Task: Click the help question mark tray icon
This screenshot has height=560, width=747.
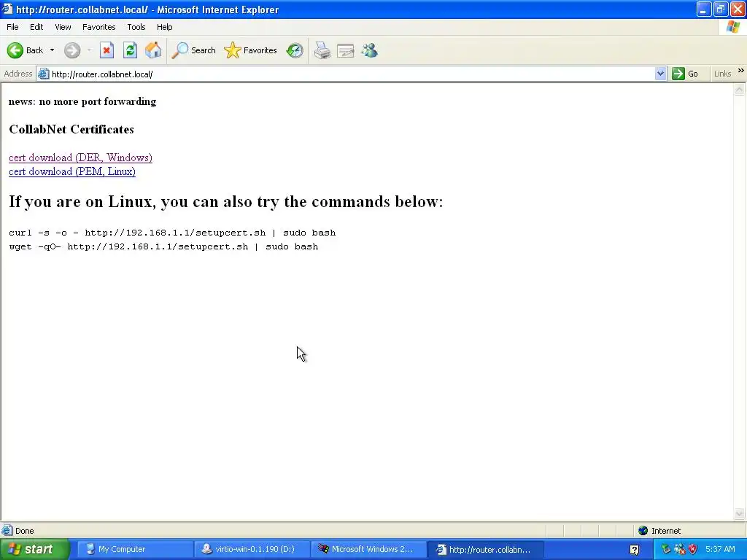Action: pos(634,550)
